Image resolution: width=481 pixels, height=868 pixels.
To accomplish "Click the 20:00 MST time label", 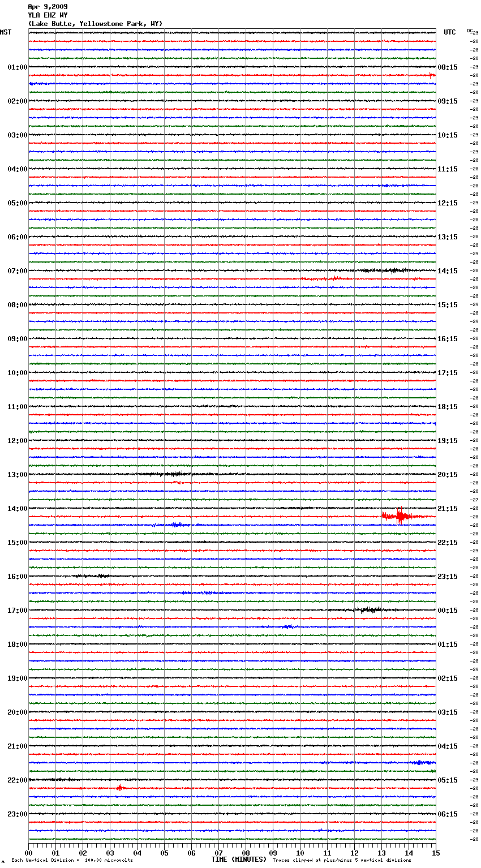I will click(18, 712).
